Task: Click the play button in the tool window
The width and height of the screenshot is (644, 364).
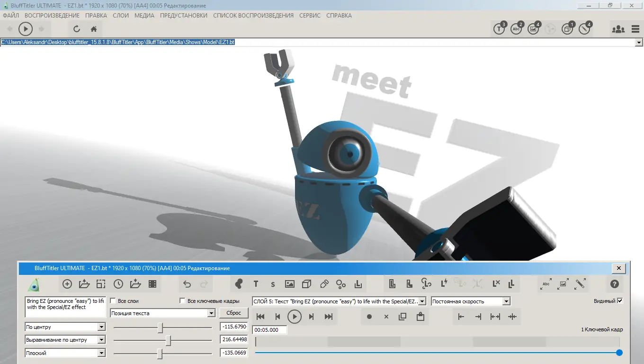Action: [295, 317]
